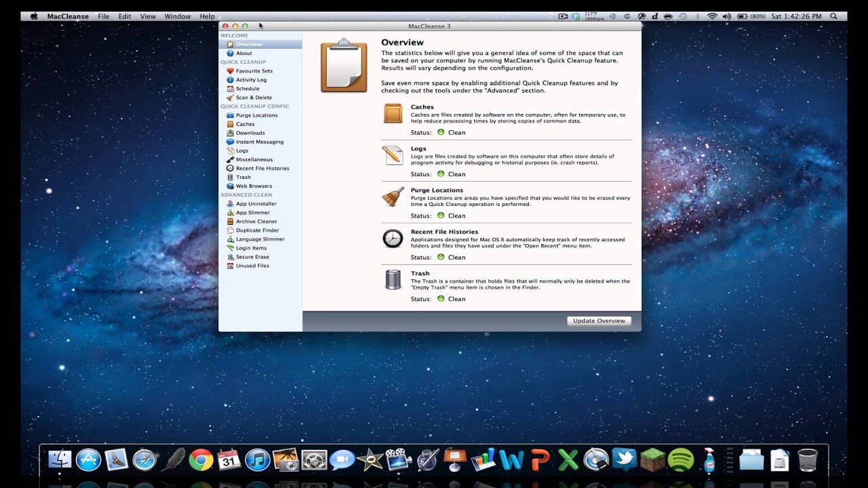Open Miscellaneous settings icon
This screenshot has height=488, width=868.
click(230, 159)
